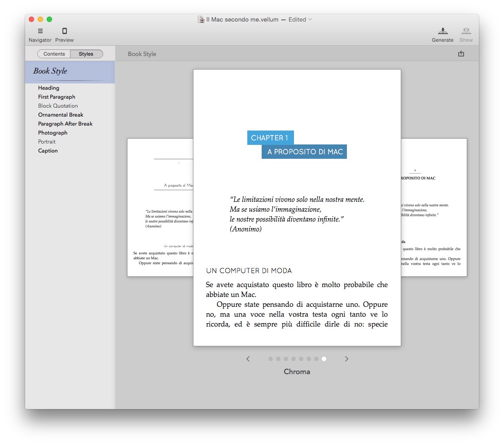Image resolution: width=504 pixels, height=445 pixels.
Task: Select Paragraph After Break item
Action: pos(65,124)
